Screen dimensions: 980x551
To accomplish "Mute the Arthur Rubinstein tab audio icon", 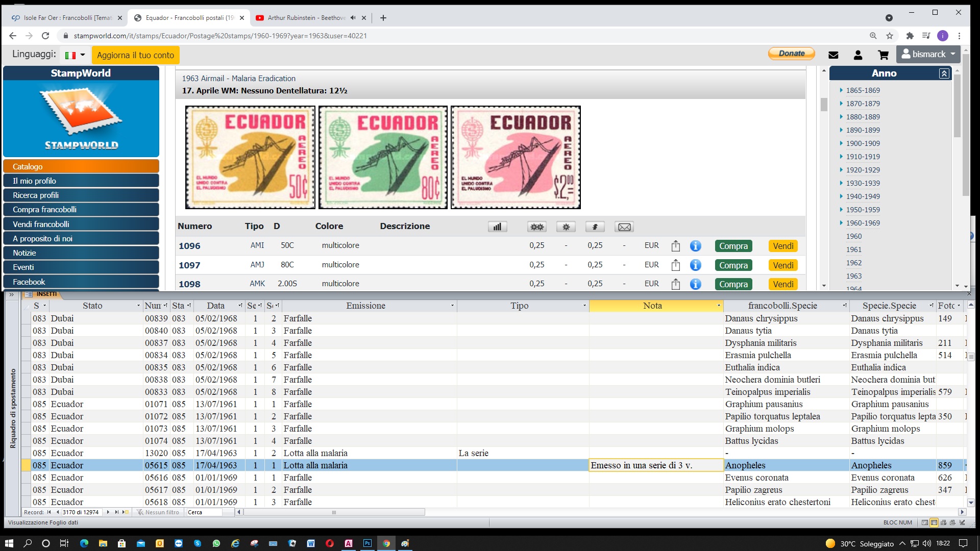I will coord(353,18).
